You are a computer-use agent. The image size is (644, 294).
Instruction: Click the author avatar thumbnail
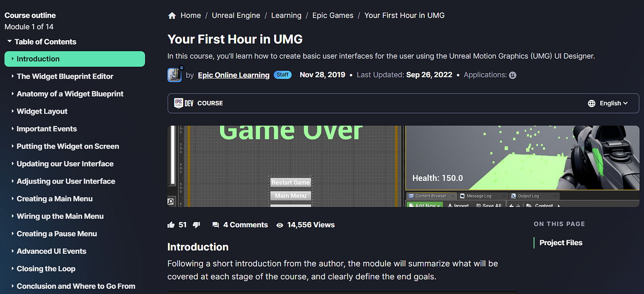point(175,75)
